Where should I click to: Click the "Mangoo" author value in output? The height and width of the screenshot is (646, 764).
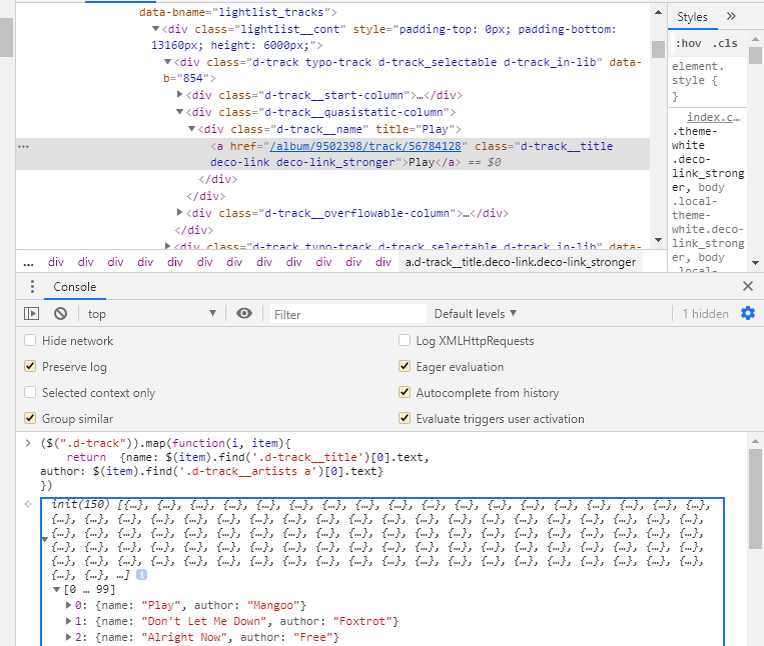pos(273,605)
